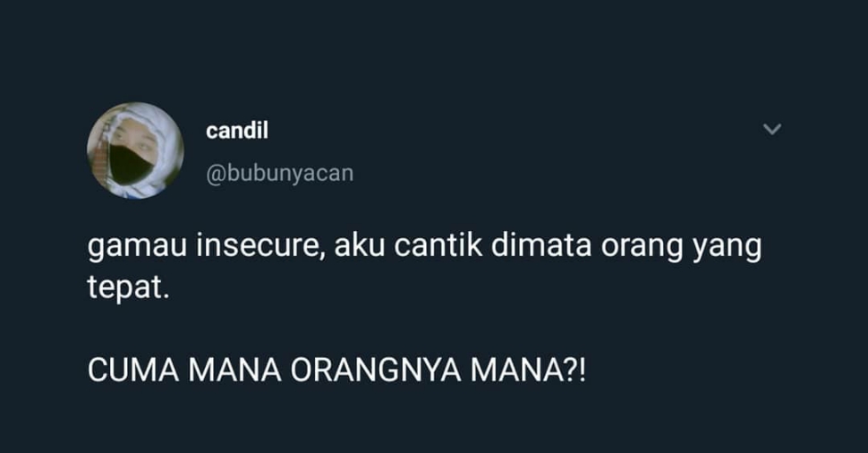
Task: Click the word tepat. in the tweet
Action: coord(128,288)
